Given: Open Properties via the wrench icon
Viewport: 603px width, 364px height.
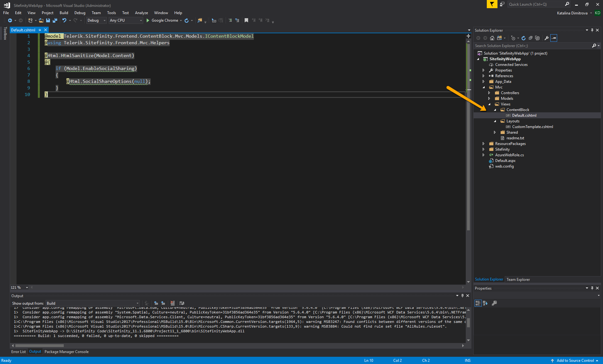Looking at the screenshot, I should click(546, 38).
